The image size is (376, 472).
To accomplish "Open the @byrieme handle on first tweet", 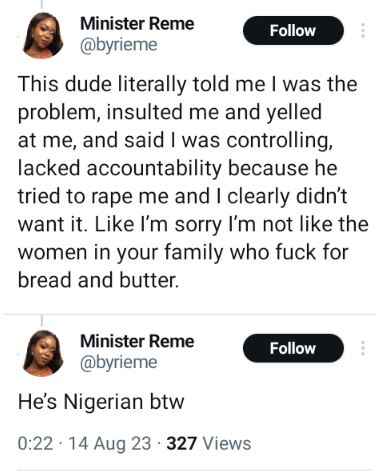I will point(119,45).
